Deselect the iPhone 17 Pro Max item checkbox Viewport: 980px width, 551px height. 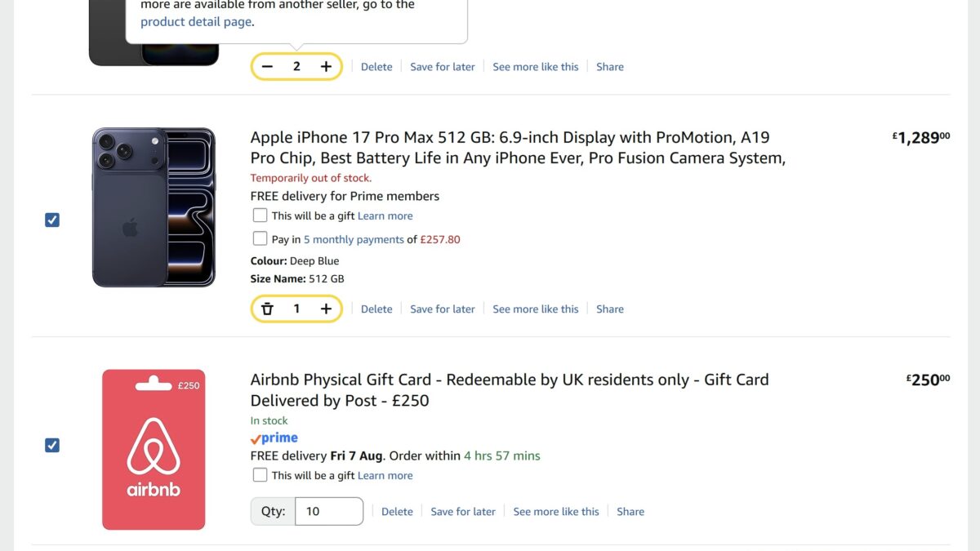pyautogui.click(x=52, y=220)
